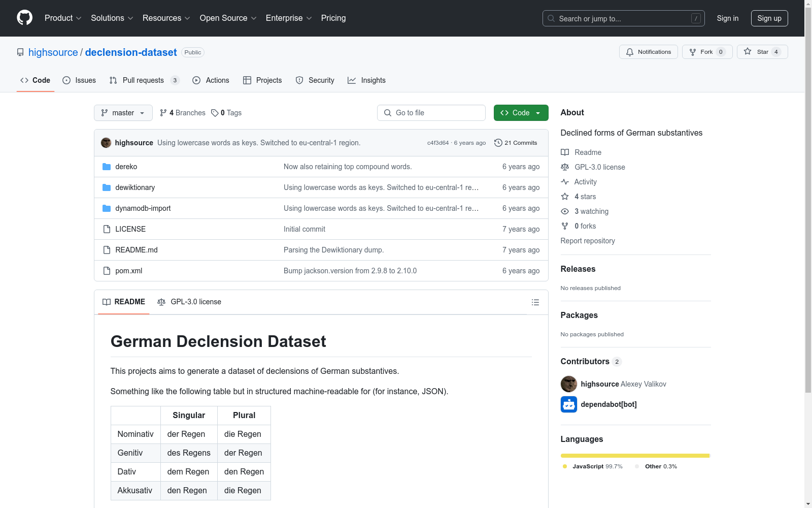812x508 pixels.
Task: Expand the Enterprise menu
Action: point(289,18)
